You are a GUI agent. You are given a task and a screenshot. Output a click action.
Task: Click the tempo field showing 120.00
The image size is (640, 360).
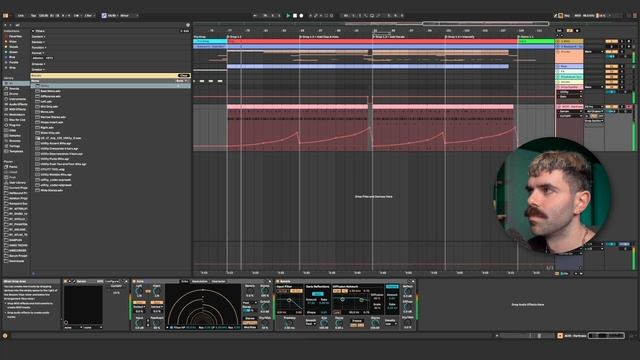[43, 16]
